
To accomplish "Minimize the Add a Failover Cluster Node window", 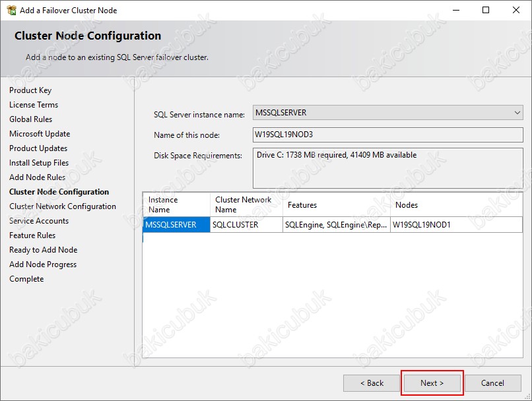I will pos(456,10).
